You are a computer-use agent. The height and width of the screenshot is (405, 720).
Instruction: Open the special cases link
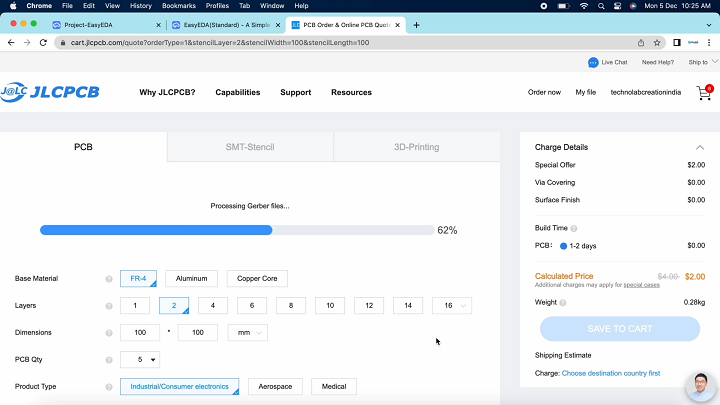click(x=641, y=285)
